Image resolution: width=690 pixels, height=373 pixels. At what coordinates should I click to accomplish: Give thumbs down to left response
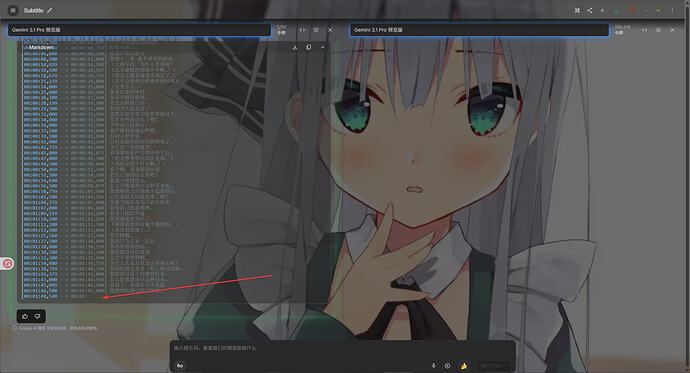[x=37, y=316]
